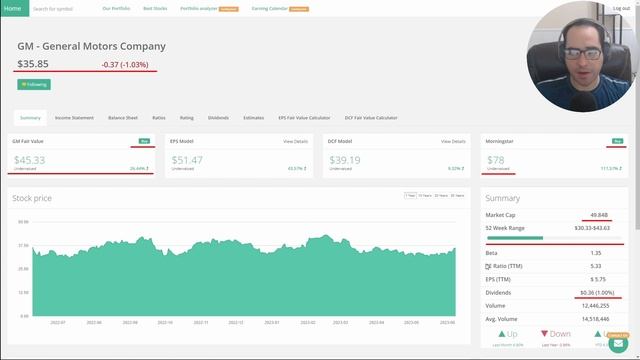The height and width of the screenshot is (360, 640).
Task: Open the Rating tab
Action: [x=187, y=118]
